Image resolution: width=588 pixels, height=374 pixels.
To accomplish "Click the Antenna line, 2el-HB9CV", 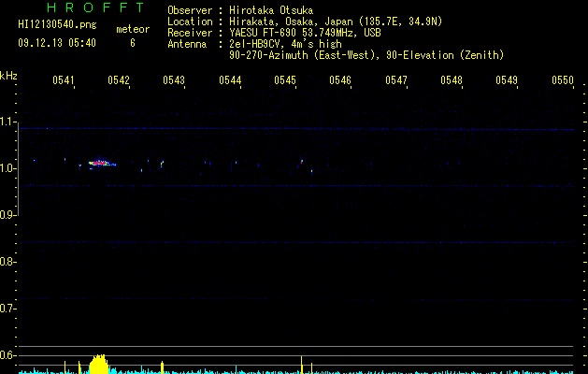I will pos(254,44).
